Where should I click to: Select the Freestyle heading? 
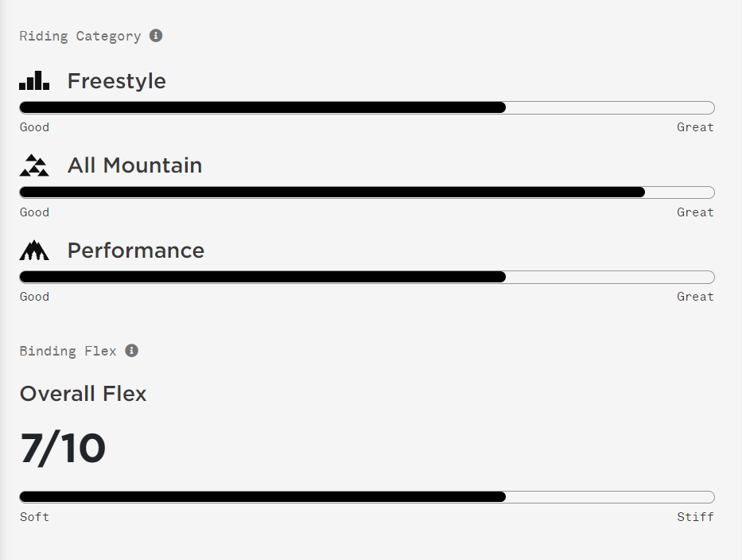[116, 81]
